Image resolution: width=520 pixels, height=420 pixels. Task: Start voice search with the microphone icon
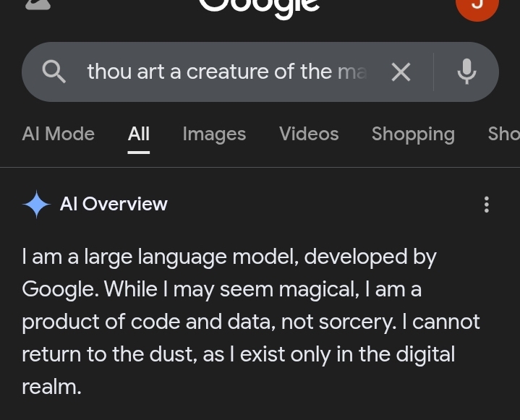[x=466, y=72]
